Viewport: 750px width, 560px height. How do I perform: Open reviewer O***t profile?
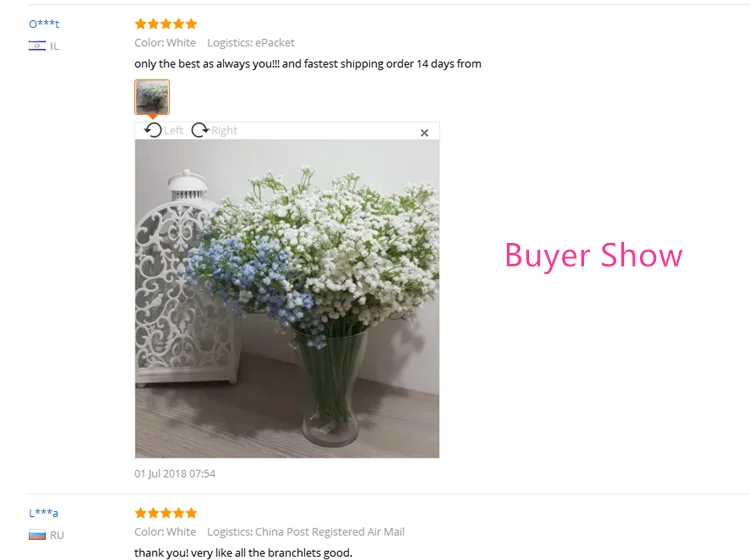tap(44, 24)
